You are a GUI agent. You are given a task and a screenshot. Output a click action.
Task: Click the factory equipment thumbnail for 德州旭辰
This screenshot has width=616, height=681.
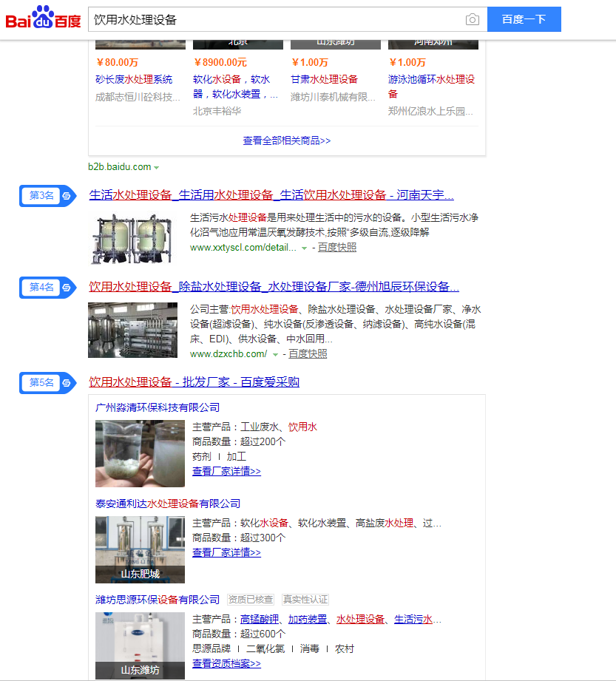133,330
